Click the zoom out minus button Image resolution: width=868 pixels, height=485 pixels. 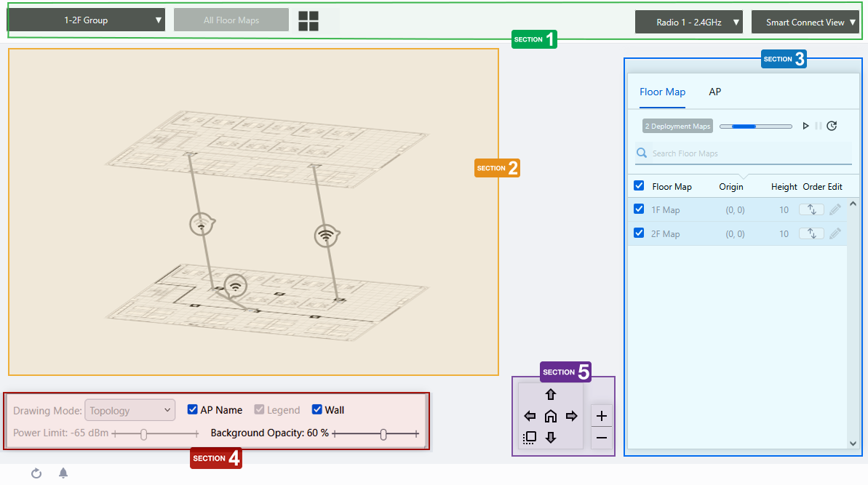tap(602, 438)
